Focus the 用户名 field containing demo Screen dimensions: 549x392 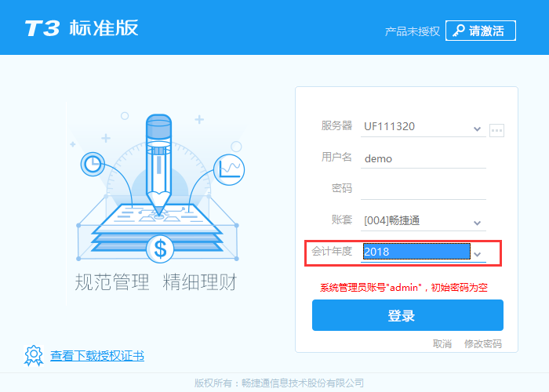[424, 159]
